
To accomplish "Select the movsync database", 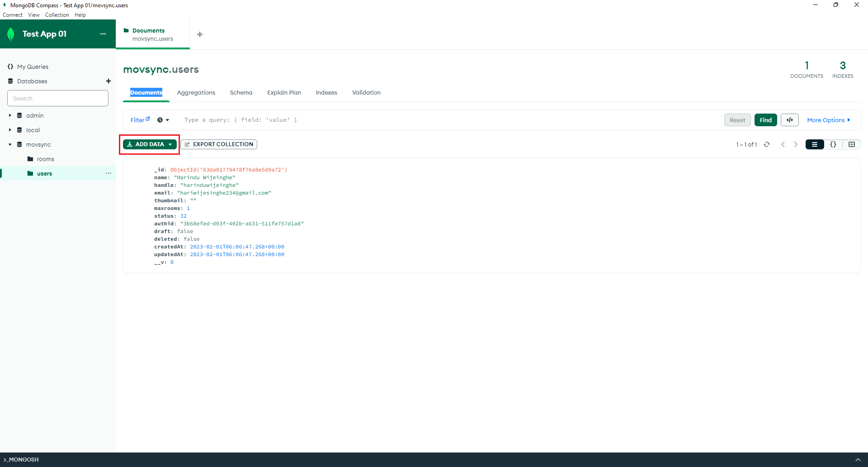I will (x=38, y=144).
